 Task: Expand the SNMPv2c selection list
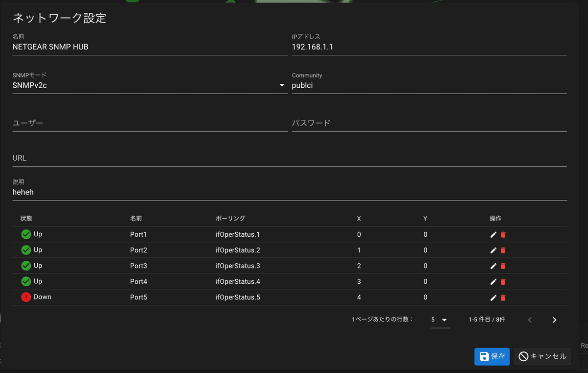click(282, 85)
